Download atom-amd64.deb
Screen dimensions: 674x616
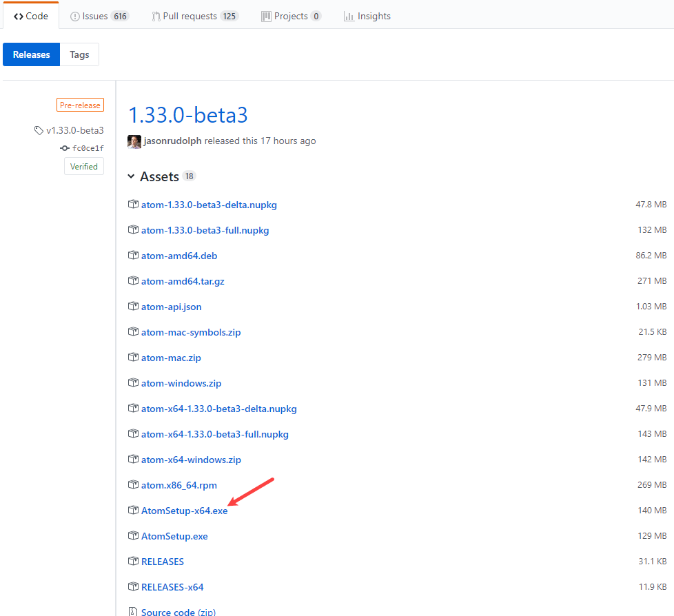click(x=179, y=256)
